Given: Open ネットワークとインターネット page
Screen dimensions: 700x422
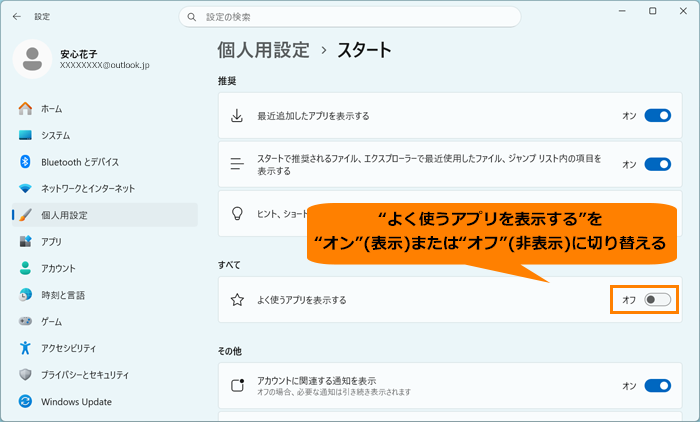Looking at the screenshot, I should coord(105,188).
